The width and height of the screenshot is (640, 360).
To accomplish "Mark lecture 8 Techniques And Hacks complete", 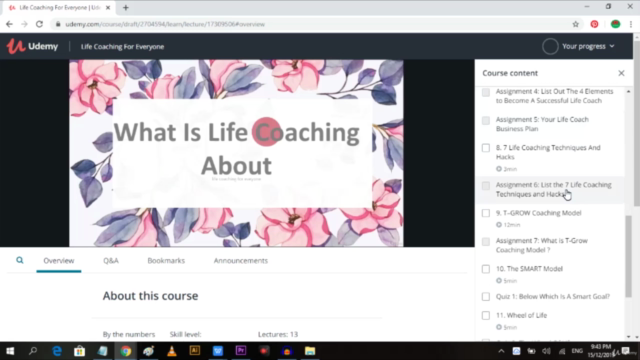I will pos(486,148).
